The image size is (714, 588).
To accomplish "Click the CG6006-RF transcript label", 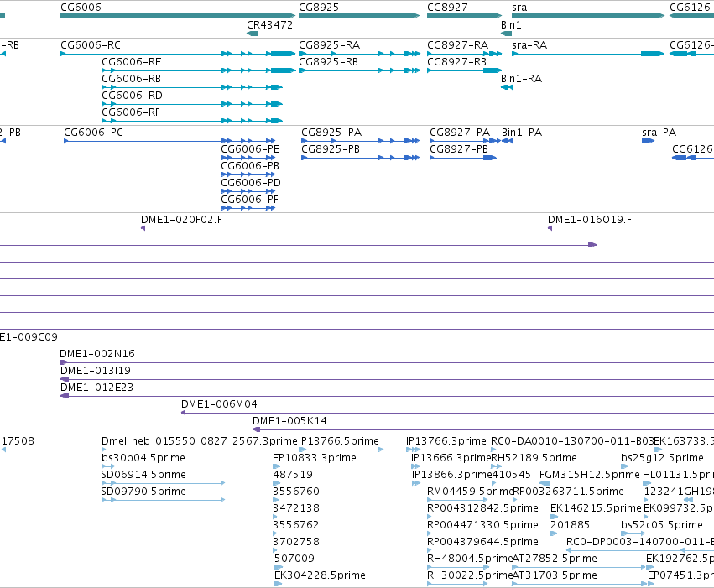I will pyautogui.click(x=131, y=112).
